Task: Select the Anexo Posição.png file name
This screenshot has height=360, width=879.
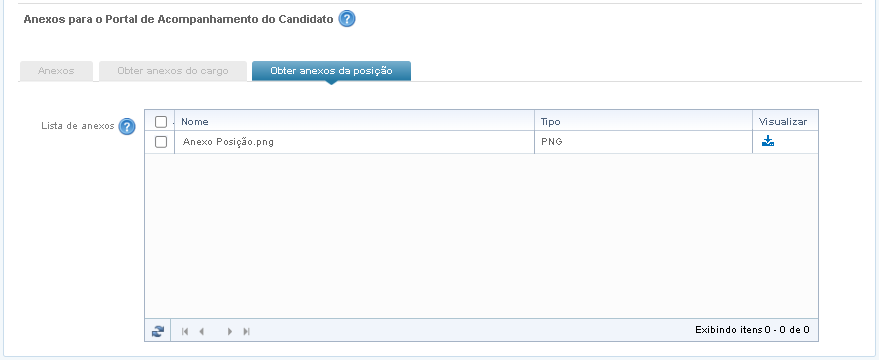Action: coord(228,142)
